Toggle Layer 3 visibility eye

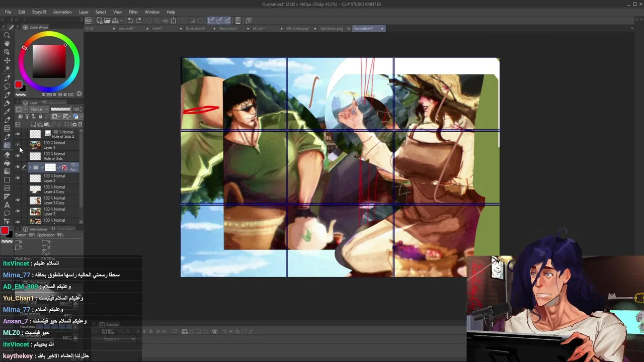tap(18, 212)
